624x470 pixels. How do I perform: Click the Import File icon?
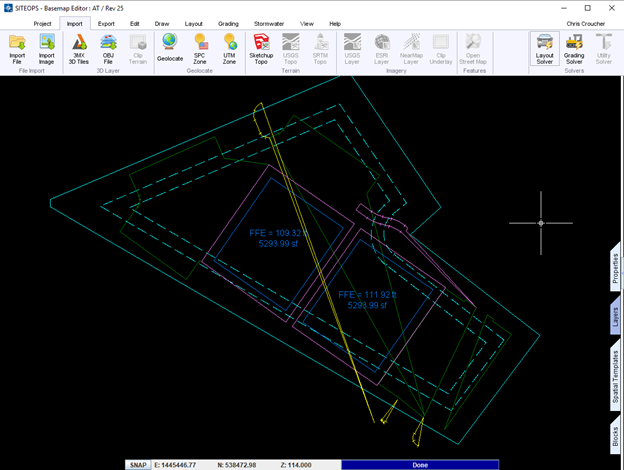17,47
